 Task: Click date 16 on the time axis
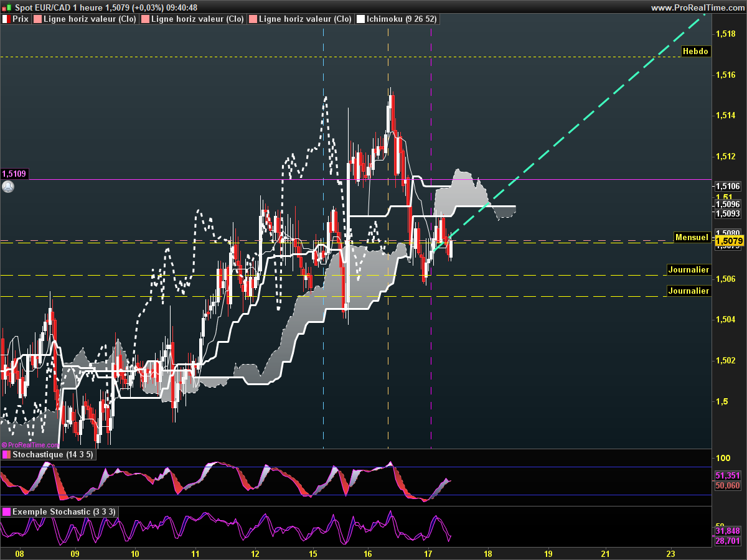(368, 554)
